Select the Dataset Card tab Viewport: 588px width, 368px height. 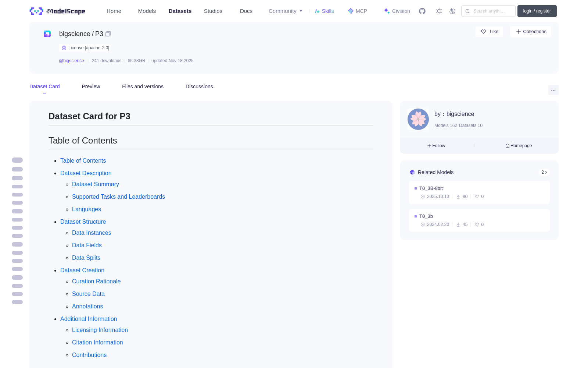point(44,86)
